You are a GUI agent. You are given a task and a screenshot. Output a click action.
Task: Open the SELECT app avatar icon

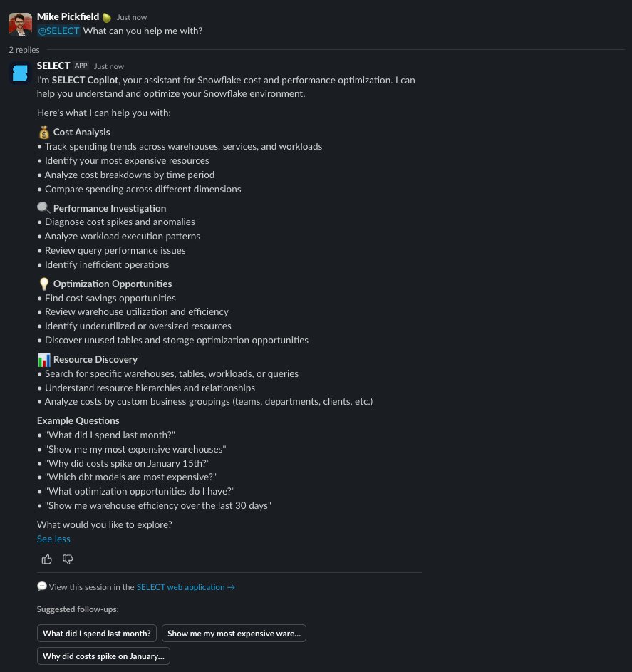pyautogui.click(x=19, y=73)
